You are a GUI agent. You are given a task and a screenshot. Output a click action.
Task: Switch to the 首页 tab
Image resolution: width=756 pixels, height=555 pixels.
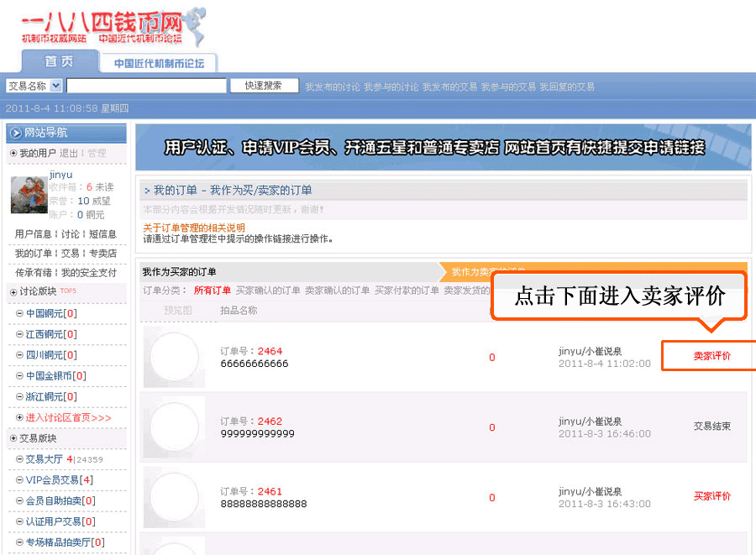click(59, 62)
